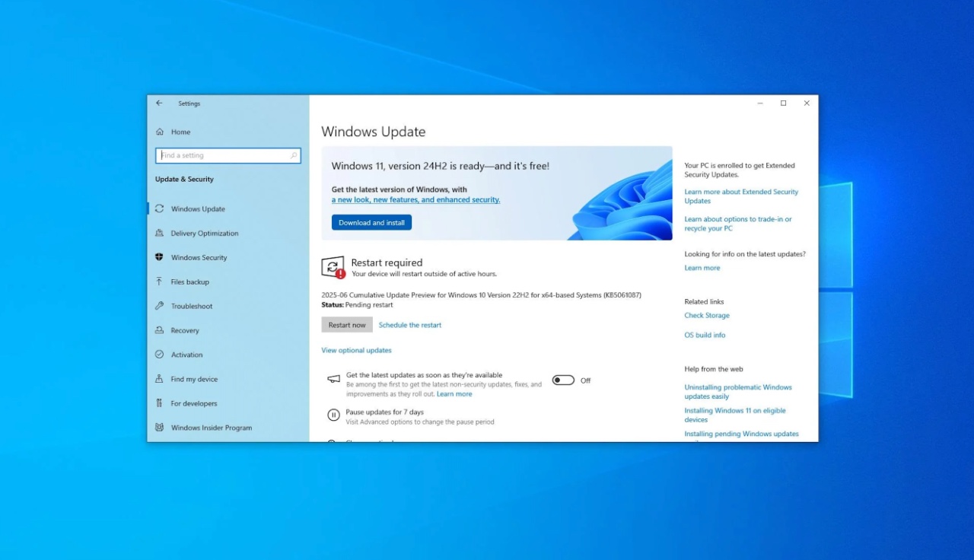Click the Windows Security shield icon
974x560 pixels.
pos(160,257)
